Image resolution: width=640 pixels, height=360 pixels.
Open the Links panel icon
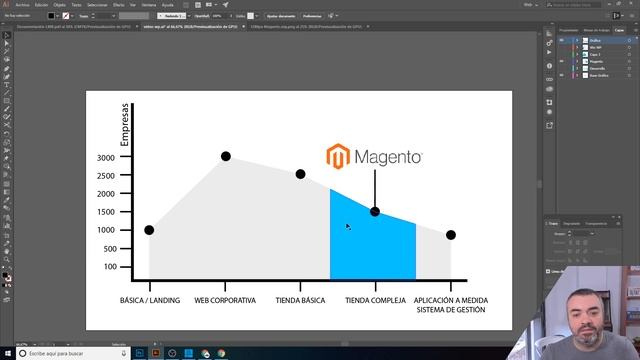click(549, 79)
